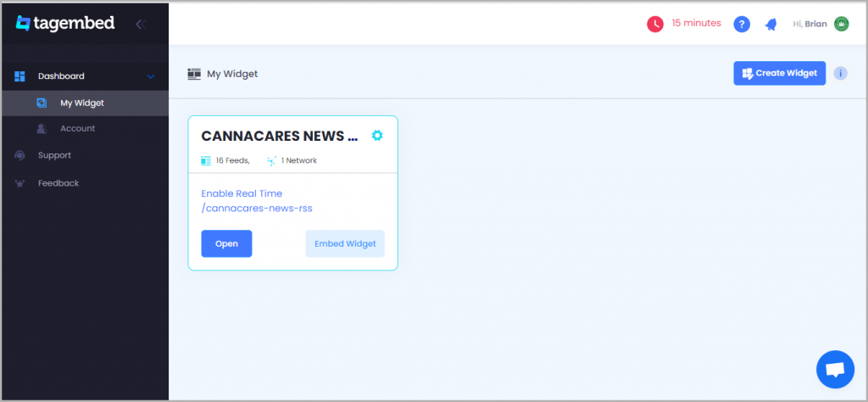Open the help question mark icon

[x=742, y=25]
